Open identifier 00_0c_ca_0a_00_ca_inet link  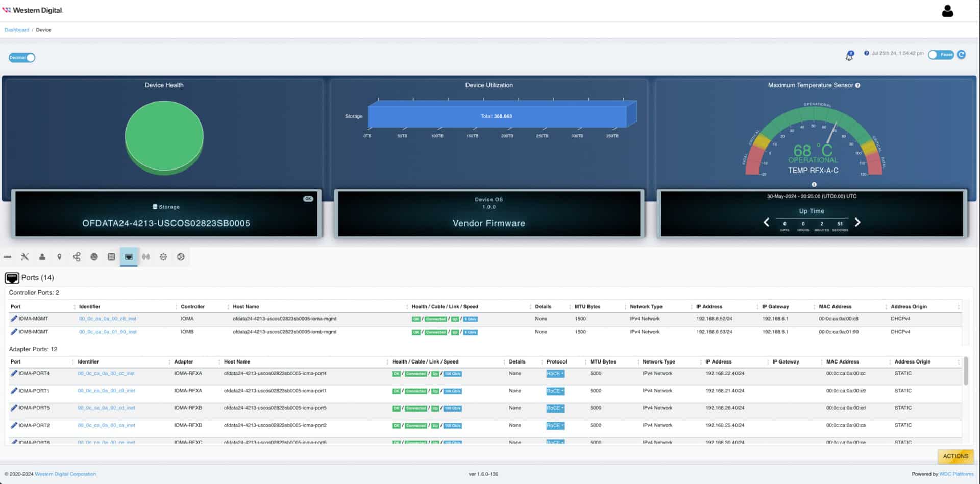pyautogui.click(x=106, y=425)
